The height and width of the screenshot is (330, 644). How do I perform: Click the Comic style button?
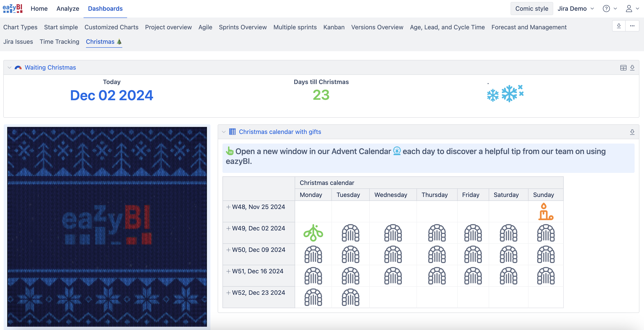coord(532,9)
